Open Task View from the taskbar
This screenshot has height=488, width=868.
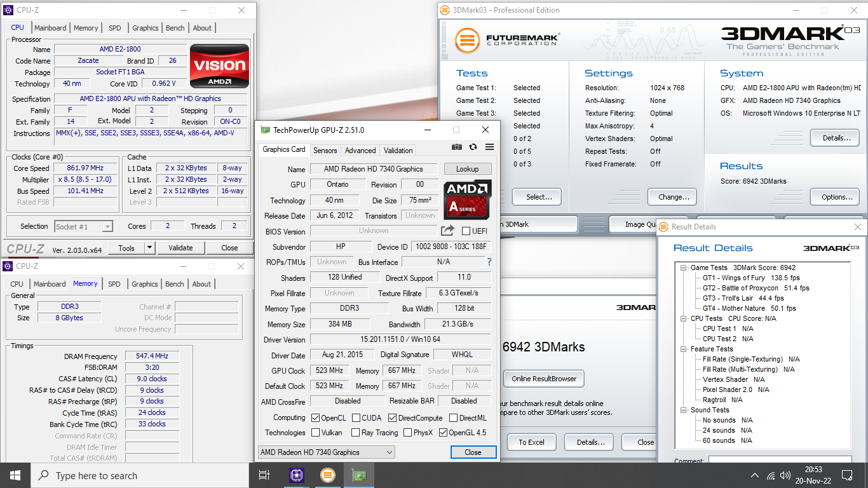[264, 475]
